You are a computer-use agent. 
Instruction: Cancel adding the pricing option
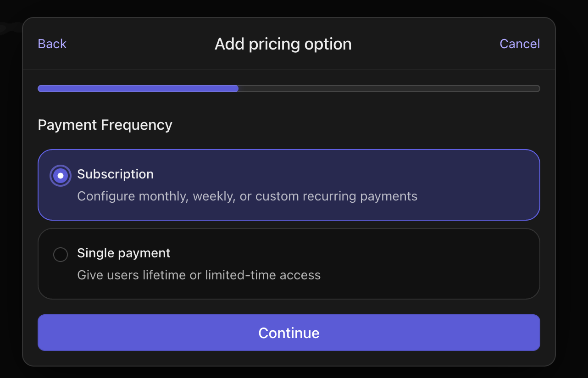pos(519,44)
